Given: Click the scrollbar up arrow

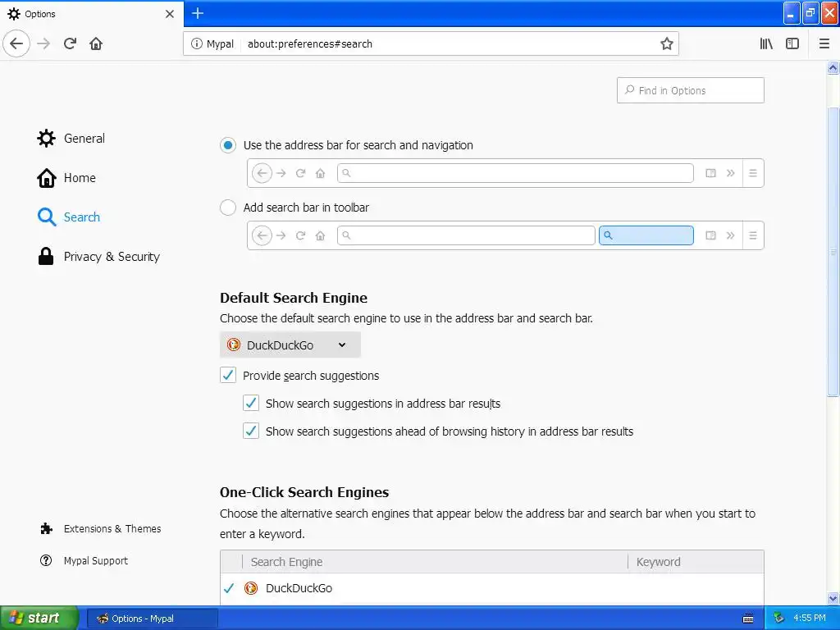Looking at the screenshot, I should (833, 67).
